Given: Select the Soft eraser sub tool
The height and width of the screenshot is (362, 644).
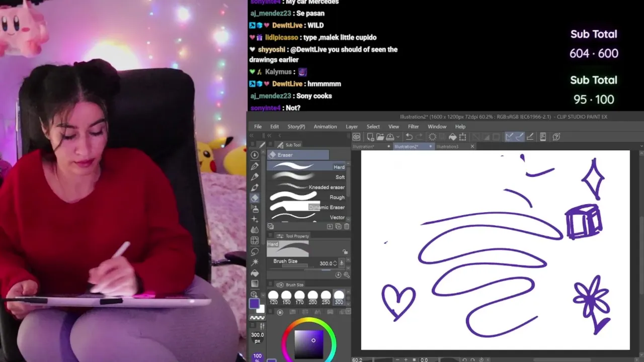Looking at the screenshot, I should [307, 177].
